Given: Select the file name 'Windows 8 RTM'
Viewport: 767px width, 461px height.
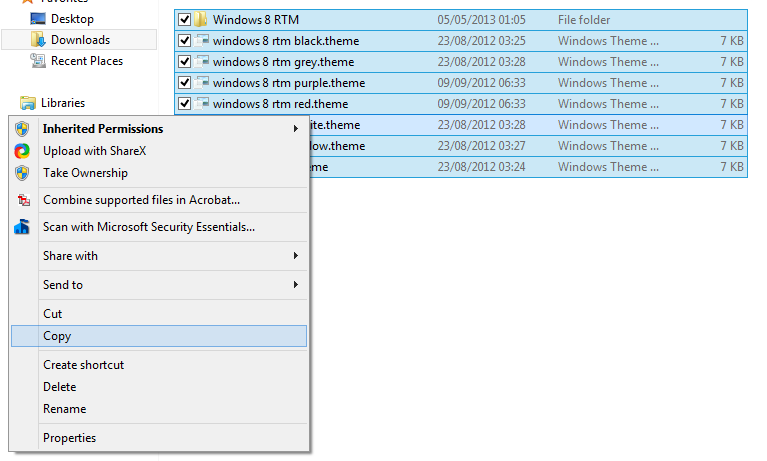Looking at the screenshot, I should coord(256,20).
